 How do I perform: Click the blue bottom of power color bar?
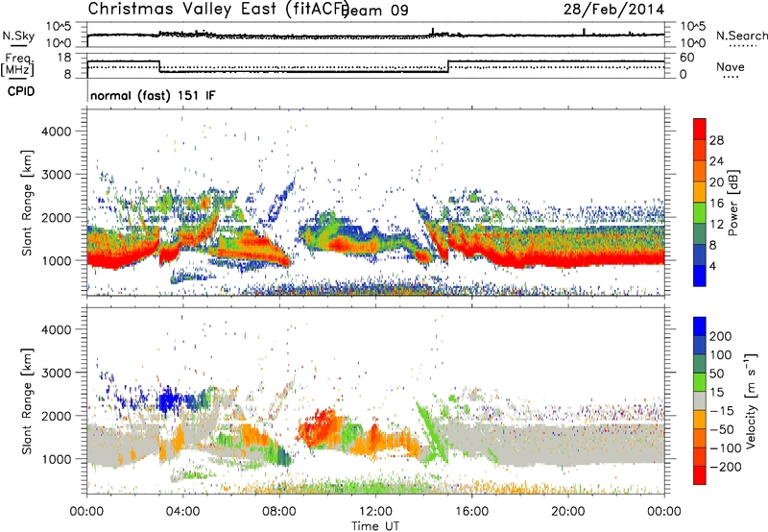(x=700, y=276)
